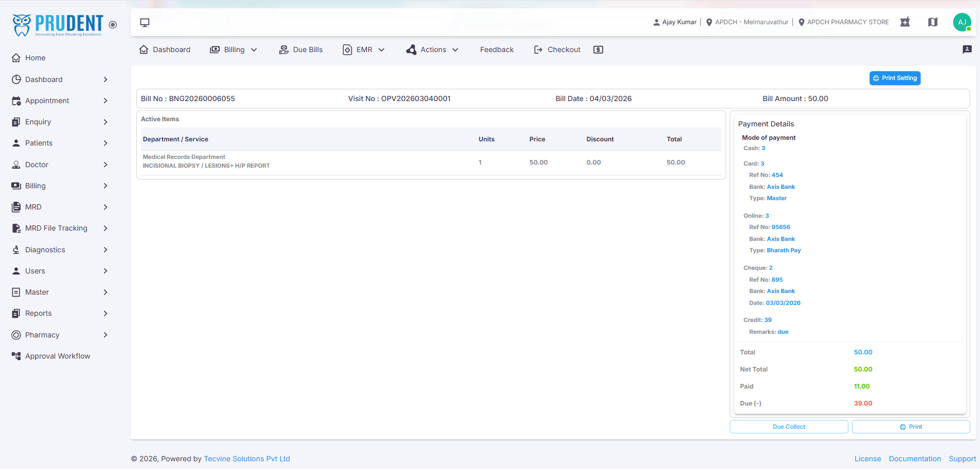Open the Actions dropdown menu

[x=432, y=50]
